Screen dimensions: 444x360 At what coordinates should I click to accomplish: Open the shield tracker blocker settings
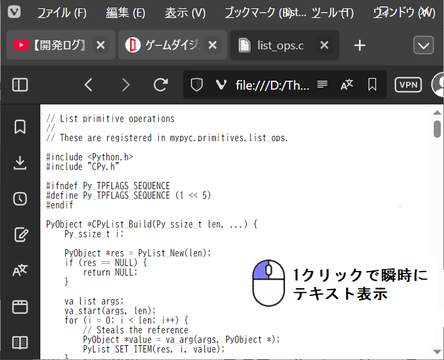click(x=197, y=85)
